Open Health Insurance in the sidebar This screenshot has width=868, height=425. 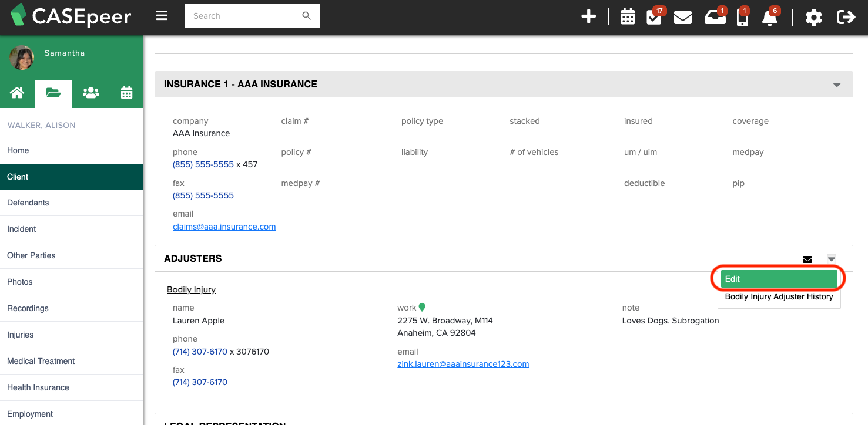72,387
